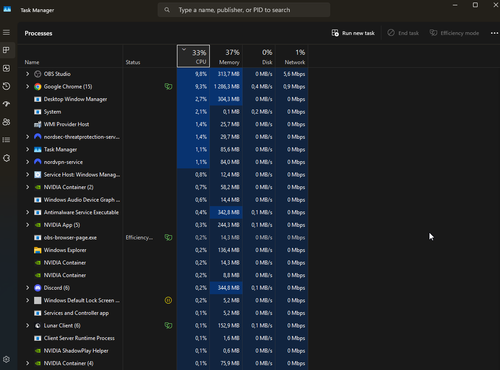Select the Services and Controller app row
The width and height of the screenshot is (500, 370).
[x=163, y=313]
